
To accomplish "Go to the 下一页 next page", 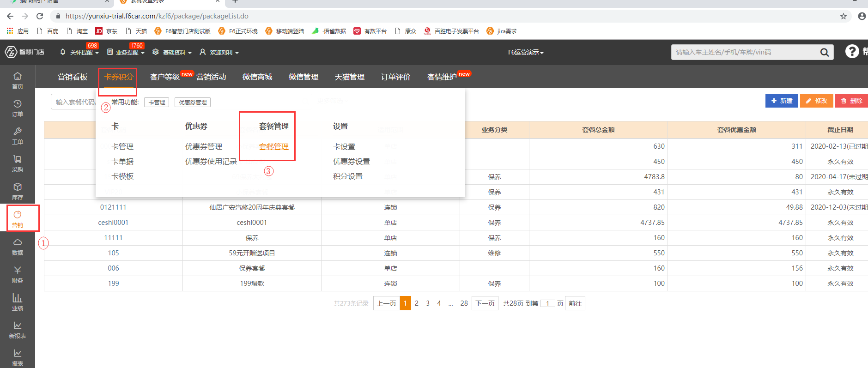I will (485, 303).
